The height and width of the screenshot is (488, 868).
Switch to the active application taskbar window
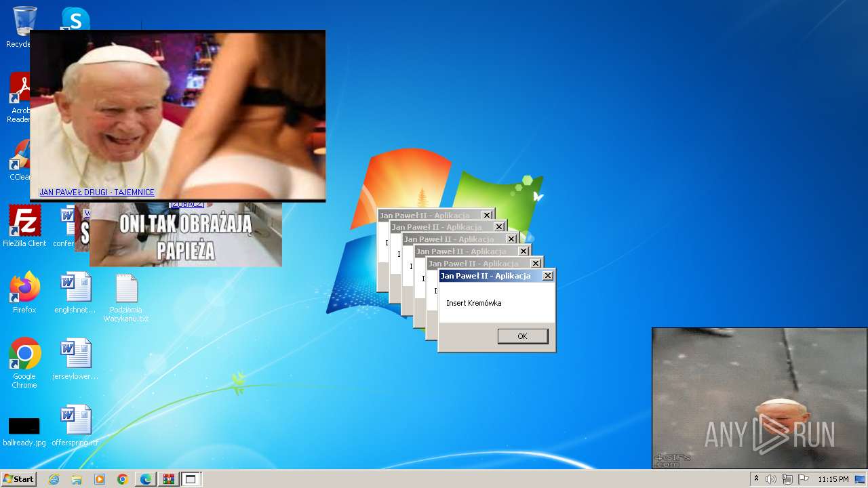pos(191,479)
